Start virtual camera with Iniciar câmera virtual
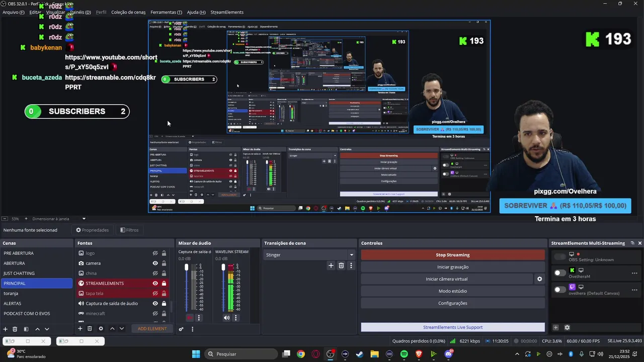Screen dimensions: 644x362 tap(447, 279)
